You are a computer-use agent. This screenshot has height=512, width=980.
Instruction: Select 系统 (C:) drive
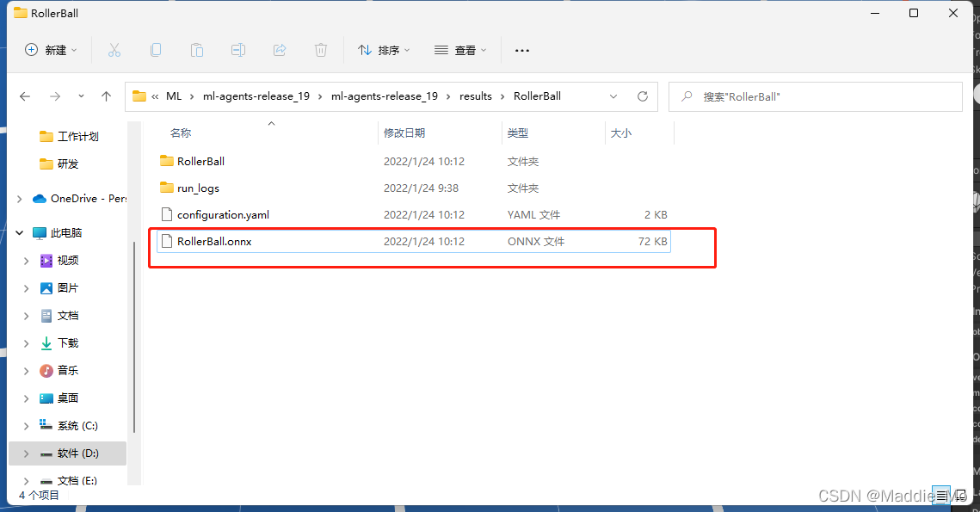69,426
